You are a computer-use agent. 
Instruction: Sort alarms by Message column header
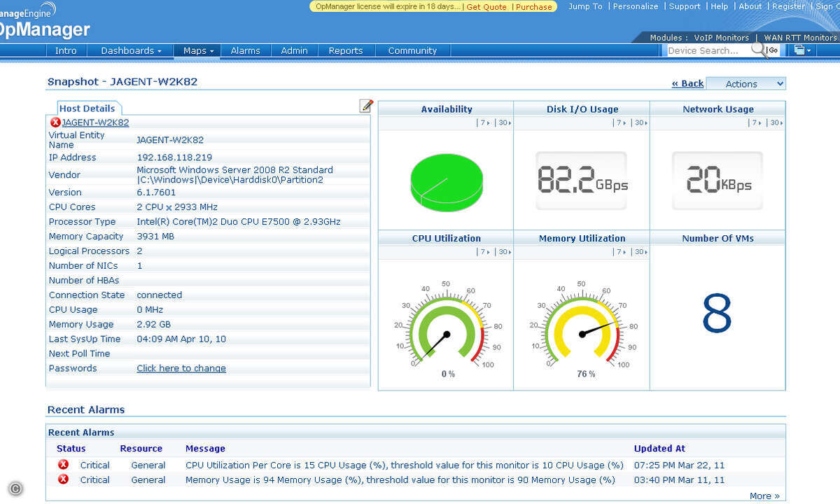[x=205, y=449]
